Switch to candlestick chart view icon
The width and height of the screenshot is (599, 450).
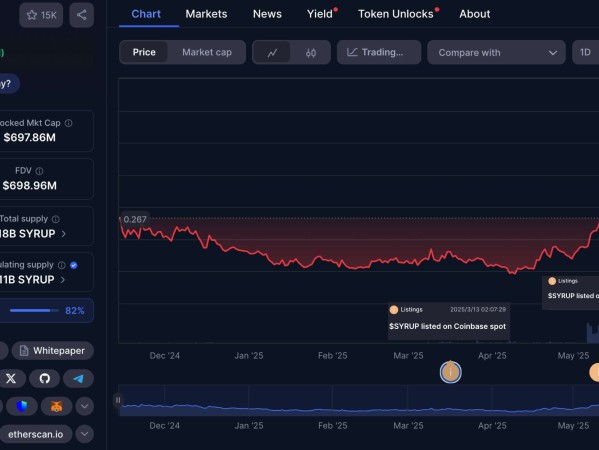311,52
